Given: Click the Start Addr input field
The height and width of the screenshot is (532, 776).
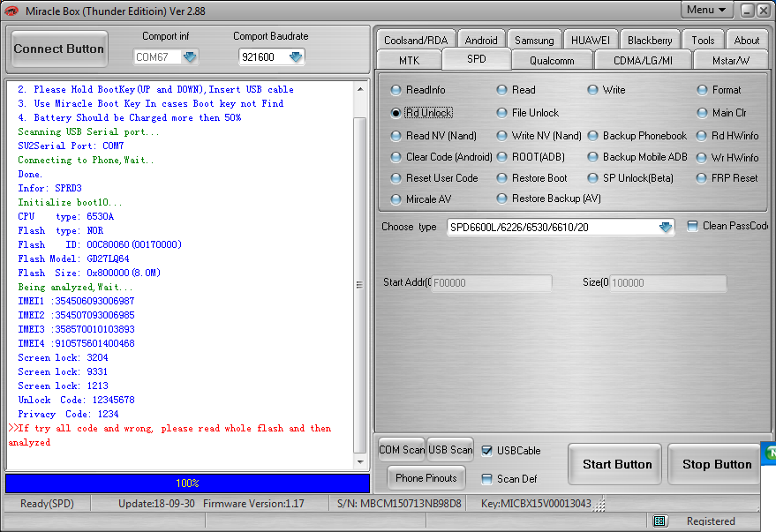Looking at the screenshot, I should coord(492,283).
